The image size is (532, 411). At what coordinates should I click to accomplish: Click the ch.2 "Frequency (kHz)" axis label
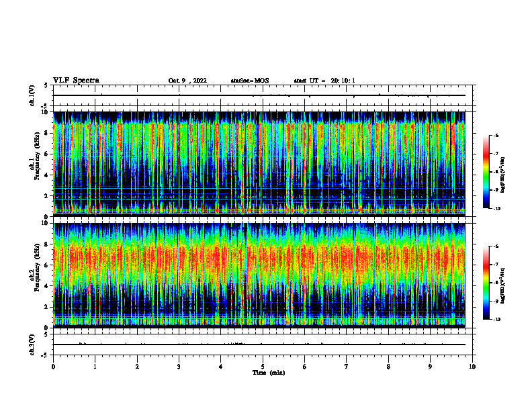coord(36,267)
